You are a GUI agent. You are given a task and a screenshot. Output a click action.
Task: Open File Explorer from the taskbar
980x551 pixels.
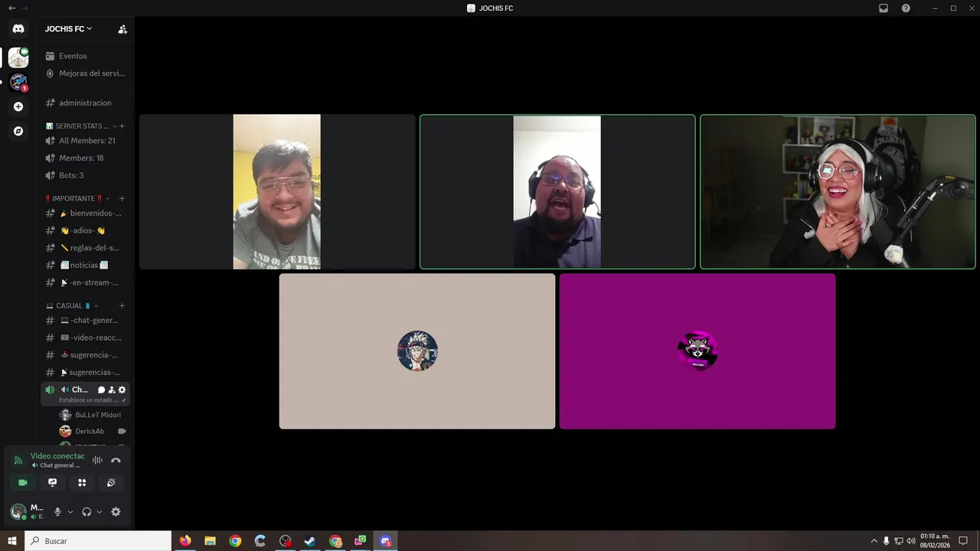(x=210, y=541)
